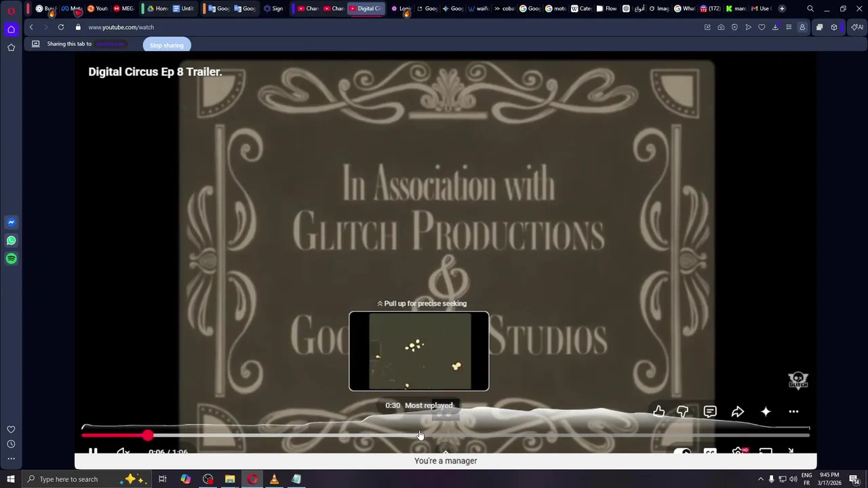The width and height of the screenshot is (868, 488).
Task: Stop sharing this tab
Action: click(x=167, y=45)
